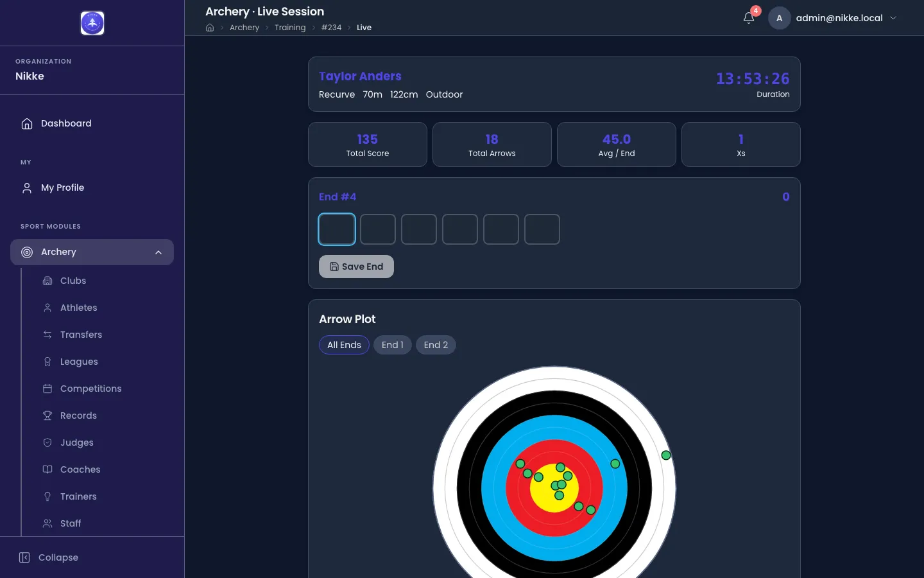
Task: Open the notifications bell
Action: click(749, 18)
